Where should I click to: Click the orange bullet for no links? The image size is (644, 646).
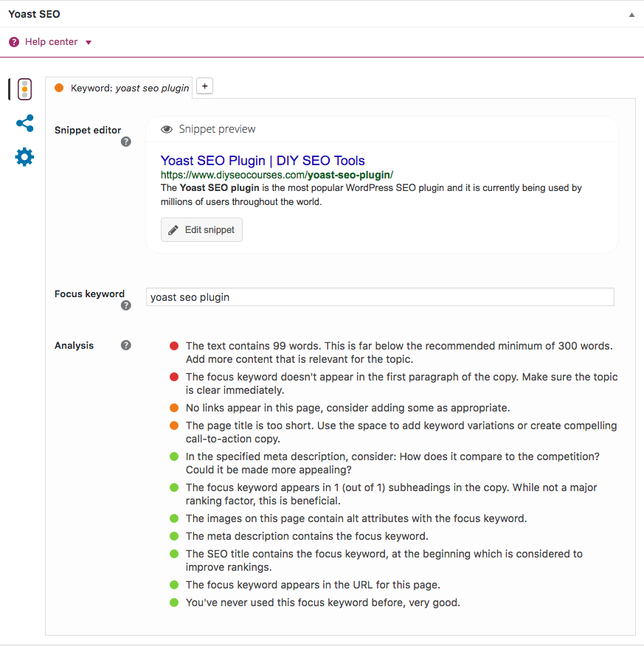174,408
